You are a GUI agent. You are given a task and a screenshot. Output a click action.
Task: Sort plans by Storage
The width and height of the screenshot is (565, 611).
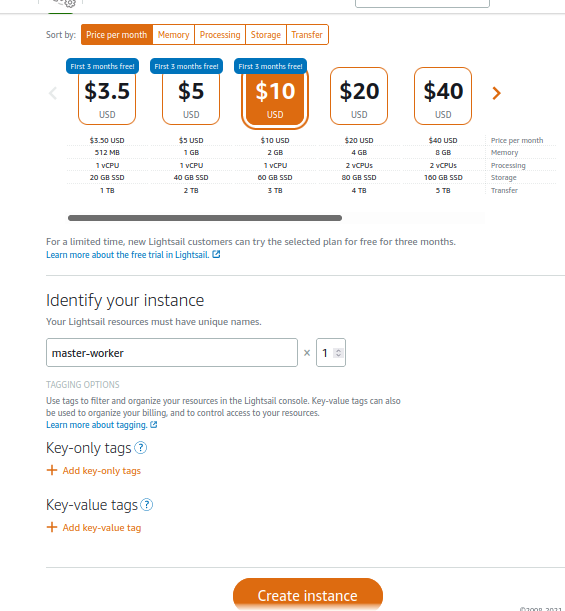tap(266, 35)
